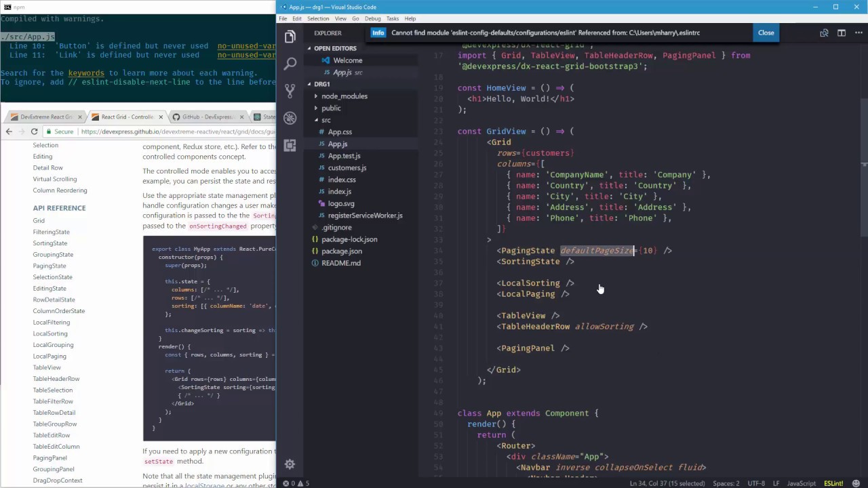This screenshot has width=868, height=488.
Task: Open the PagingState API reference link
Action: click(50, 266)
